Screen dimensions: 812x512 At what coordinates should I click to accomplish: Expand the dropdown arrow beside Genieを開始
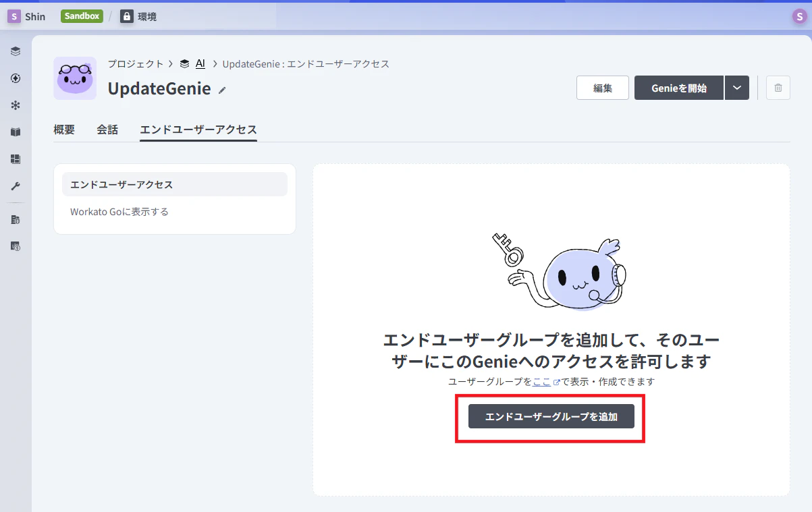point(737,88)
